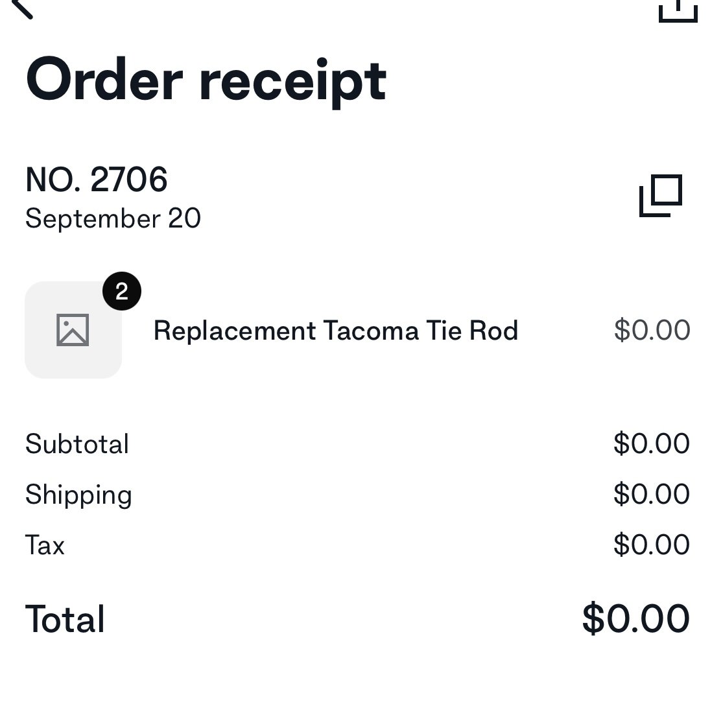This screenshot has width=723, height=728.
Task: Tap the Subtotal label
Action: [x=77, y=444]
